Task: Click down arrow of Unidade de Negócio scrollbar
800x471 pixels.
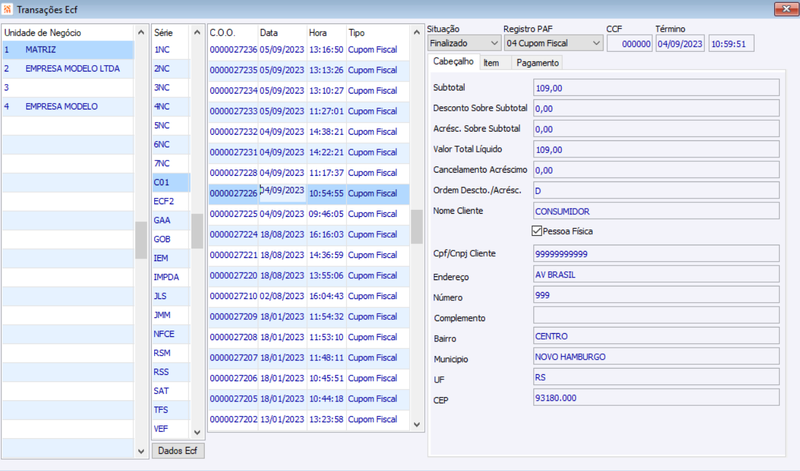Action: click(x=141, y=451)
